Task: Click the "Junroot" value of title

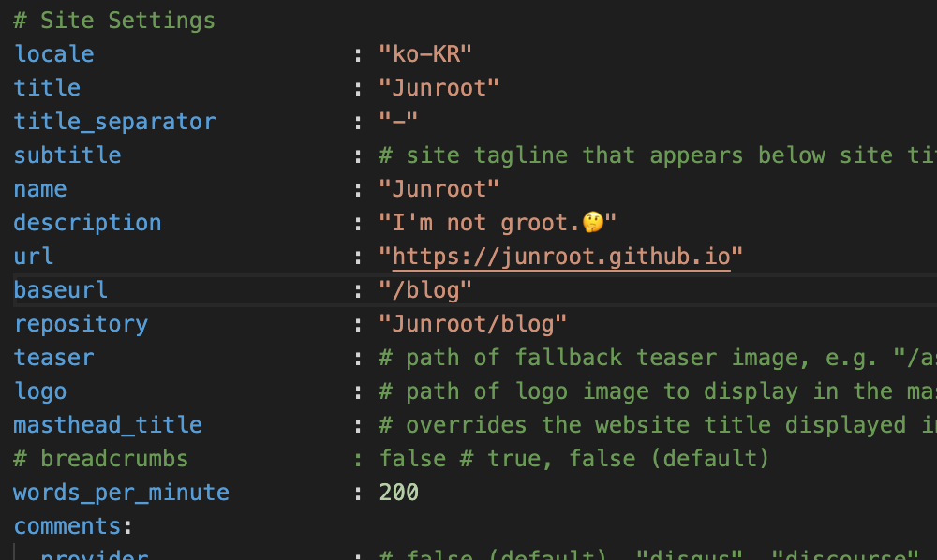Action: click(x=439, y=87)
